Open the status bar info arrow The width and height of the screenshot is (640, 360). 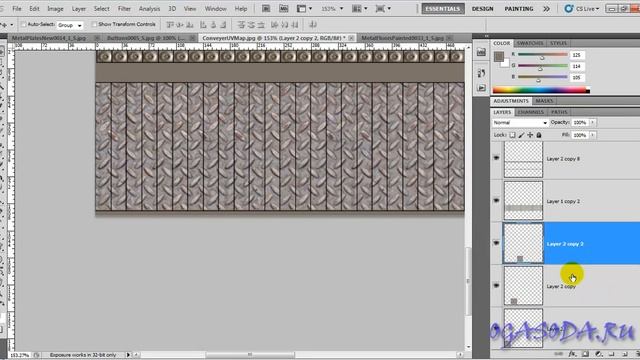point(128,355)
